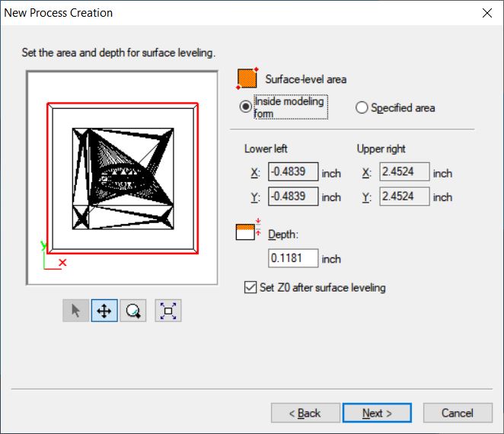Image resolution: width=504 pixels, height=434 pixels.
Task: Cancel the process creation dialog
Action: [x=458, y=413]
